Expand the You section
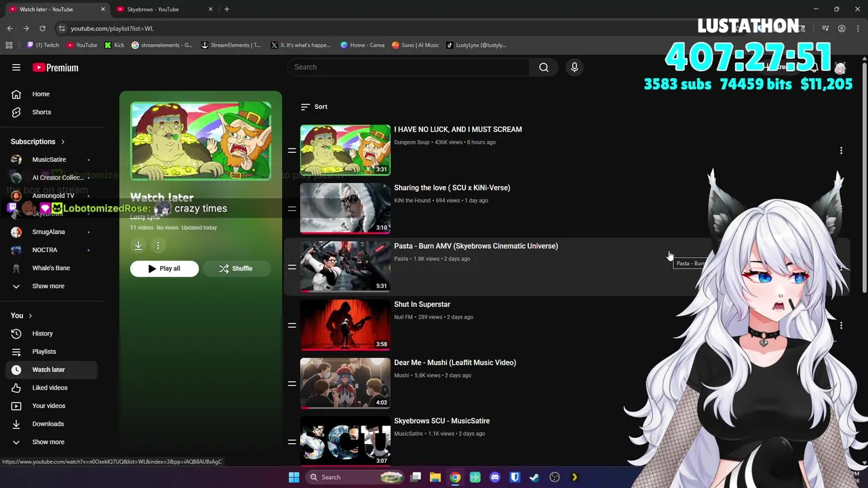868x488 pixels. [x=22, y=315]
